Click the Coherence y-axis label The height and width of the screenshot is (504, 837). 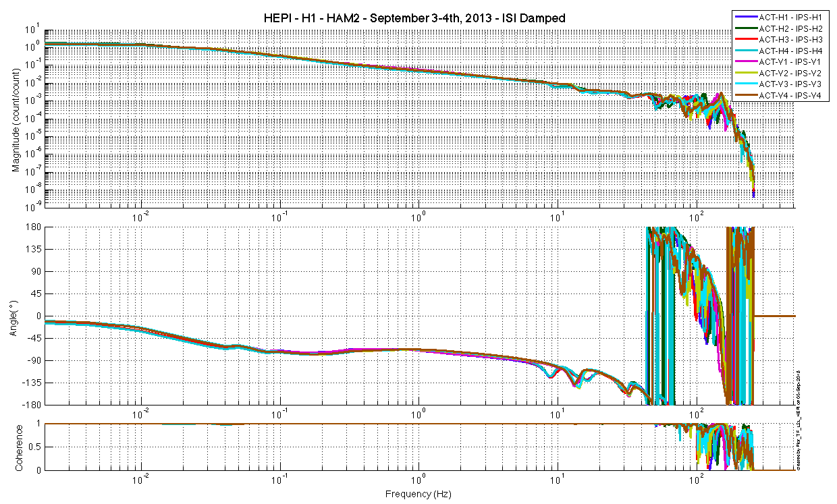tap(20, 447)
